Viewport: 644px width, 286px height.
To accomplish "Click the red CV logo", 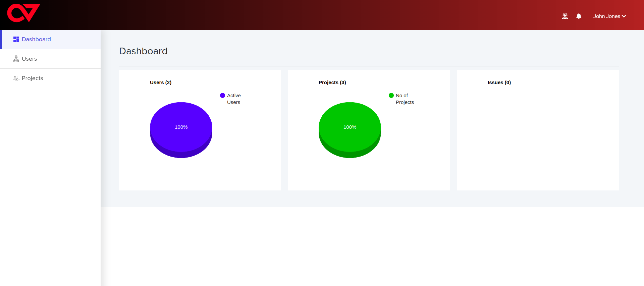I will click(x=23, y=13).
